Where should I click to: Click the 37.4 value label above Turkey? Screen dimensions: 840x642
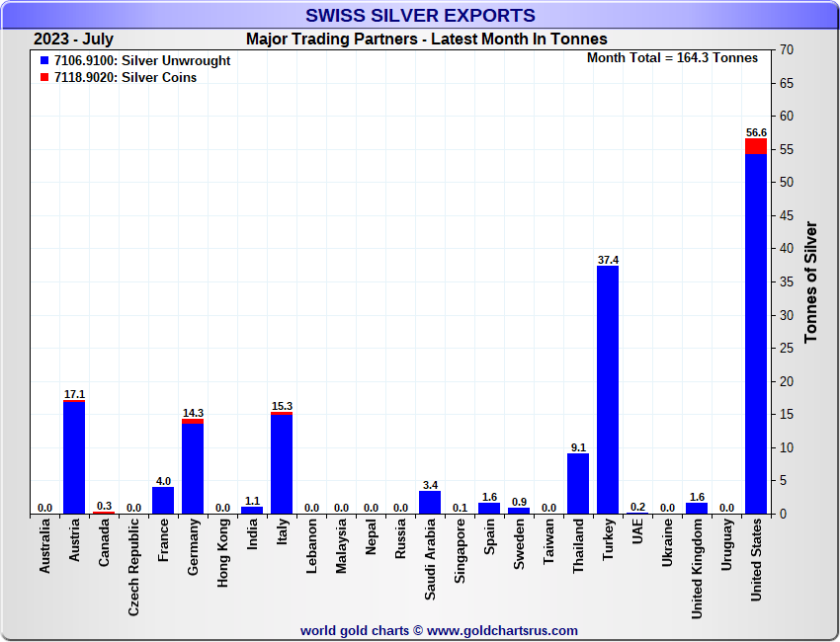[608, 260]
